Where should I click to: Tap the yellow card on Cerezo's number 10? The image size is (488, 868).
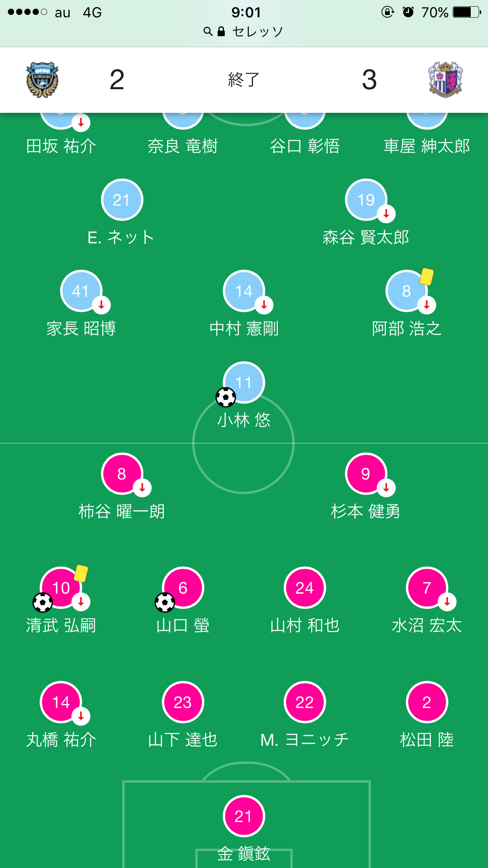(x=81, y=573)
